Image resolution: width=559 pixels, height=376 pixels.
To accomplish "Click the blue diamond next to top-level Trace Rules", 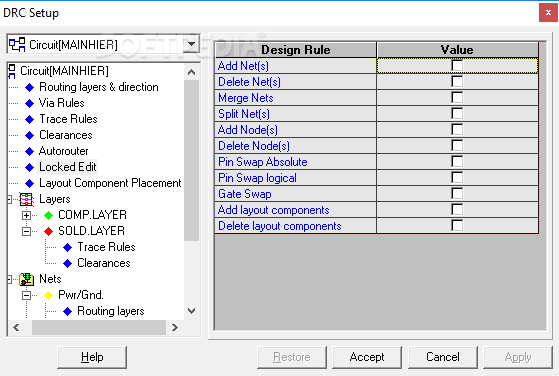I will (30, 119).
